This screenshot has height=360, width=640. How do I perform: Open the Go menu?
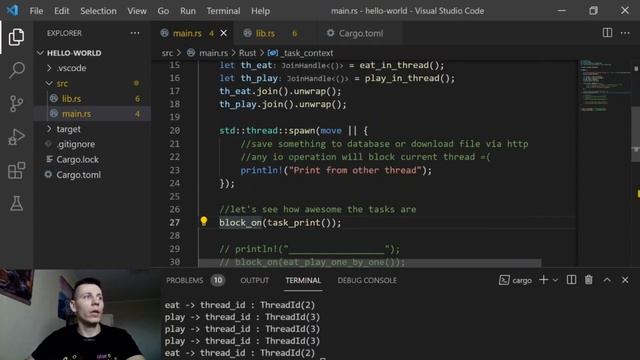[163, 11]
